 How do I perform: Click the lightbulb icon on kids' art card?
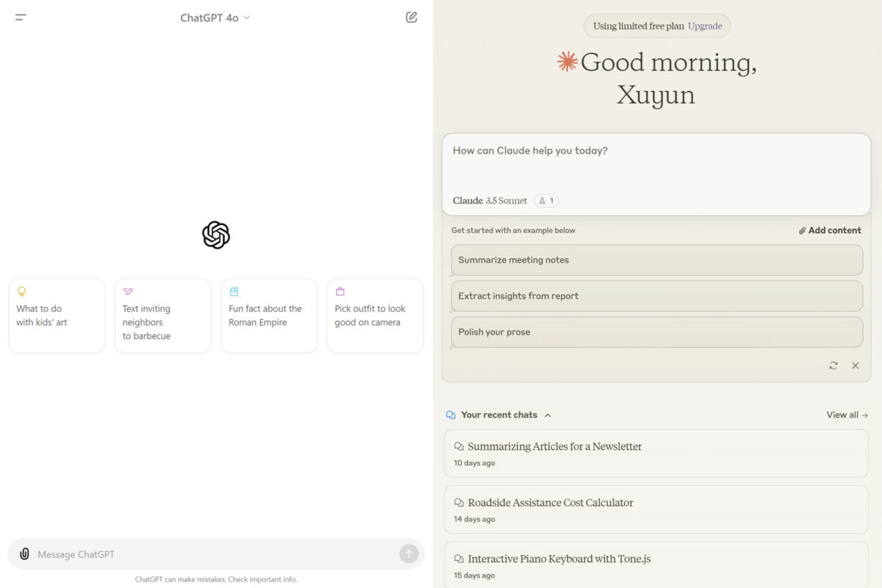coord(22,291)
